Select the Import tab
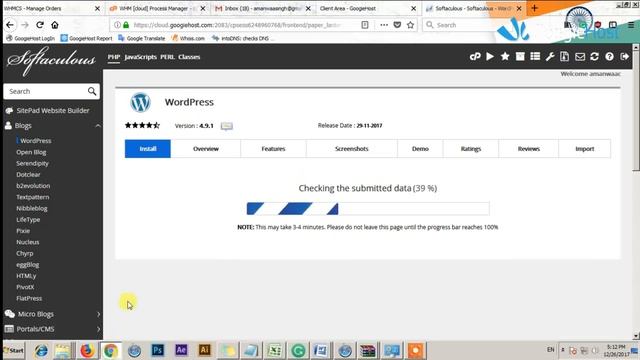The height and width of the screenshot is (360, 640). click(x=584, y=149)
